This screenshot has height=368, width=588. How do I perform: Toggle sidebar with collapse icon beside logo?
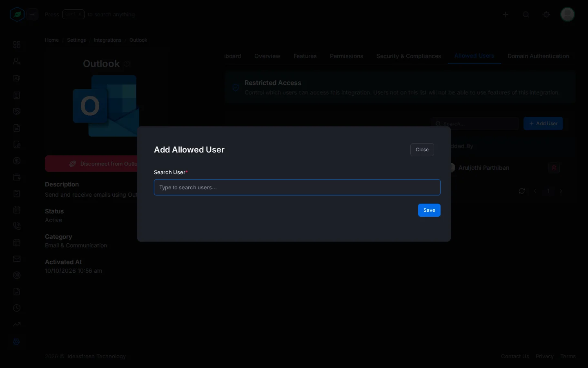33,14
